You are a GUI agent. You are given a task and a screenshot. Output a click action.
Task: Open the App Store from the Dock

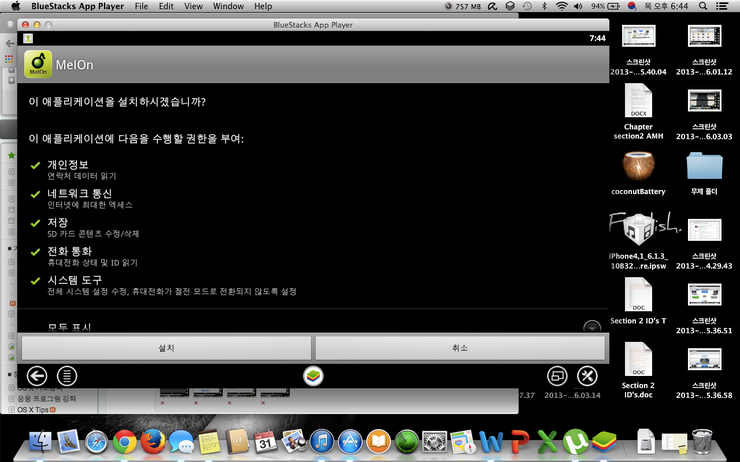(350, 443)
